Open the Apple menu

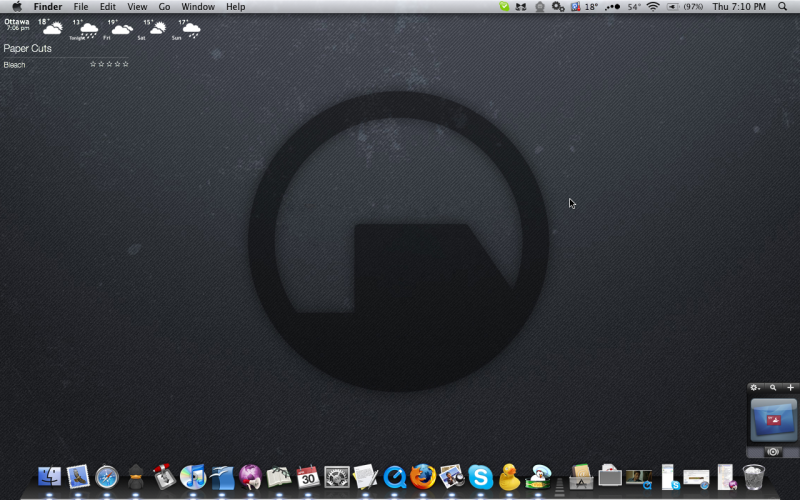pos(17,7)
